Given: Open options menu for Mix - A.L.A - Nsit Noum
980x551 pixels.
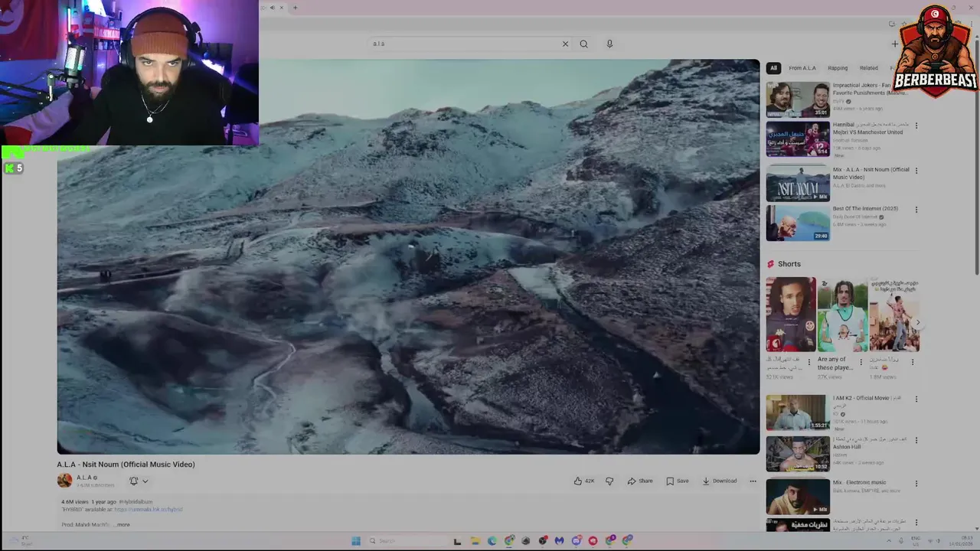Looking at the screenshot, I should point(916,171).
